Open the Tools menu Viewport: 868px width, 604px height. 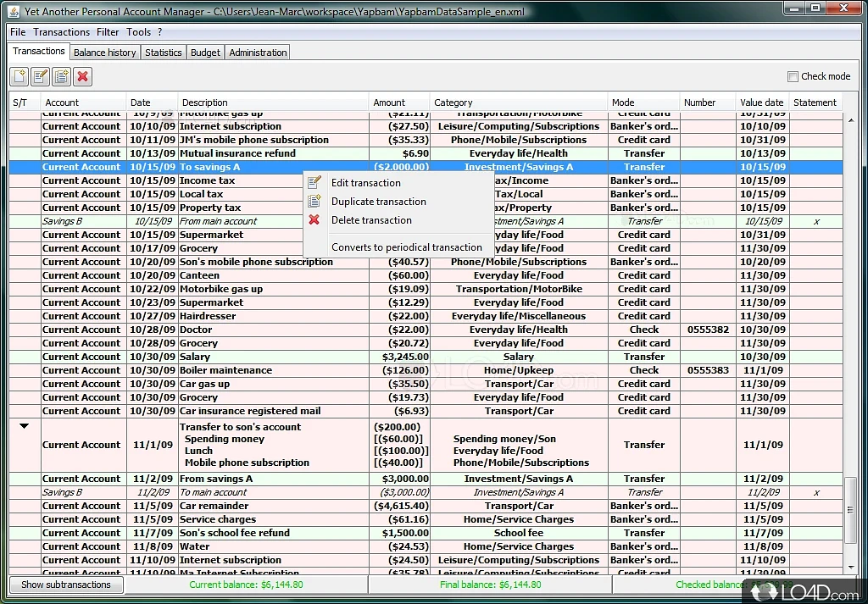[x=138, y=32]
